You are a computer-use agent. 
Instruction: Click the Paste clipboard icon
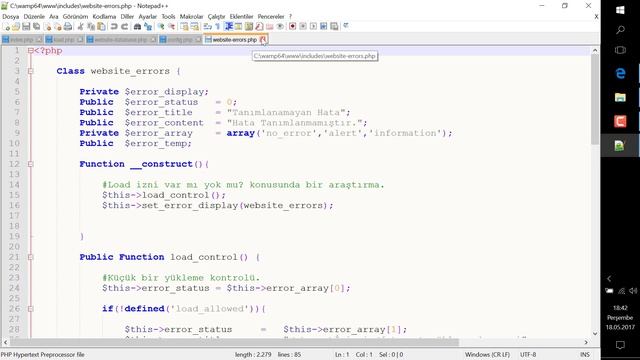click(101, 27)
